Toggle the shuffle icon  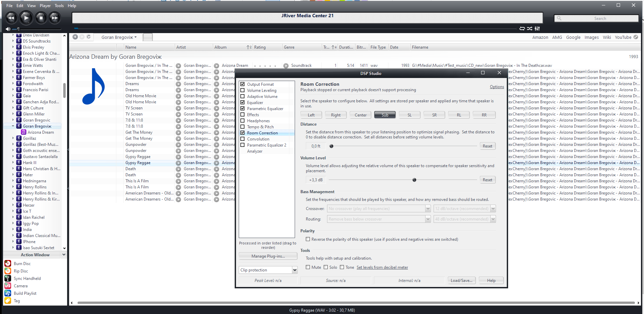coord(530,28)
